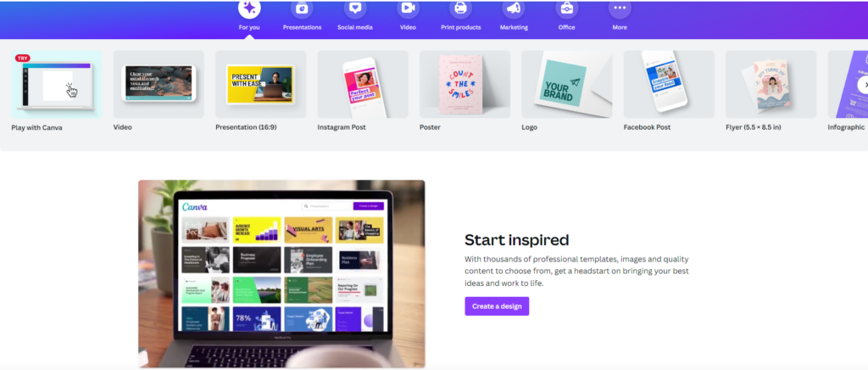Expand the More three-dots menu
Image resolution: width=868 pixels, height=370 pixels.
coord(620,8)
